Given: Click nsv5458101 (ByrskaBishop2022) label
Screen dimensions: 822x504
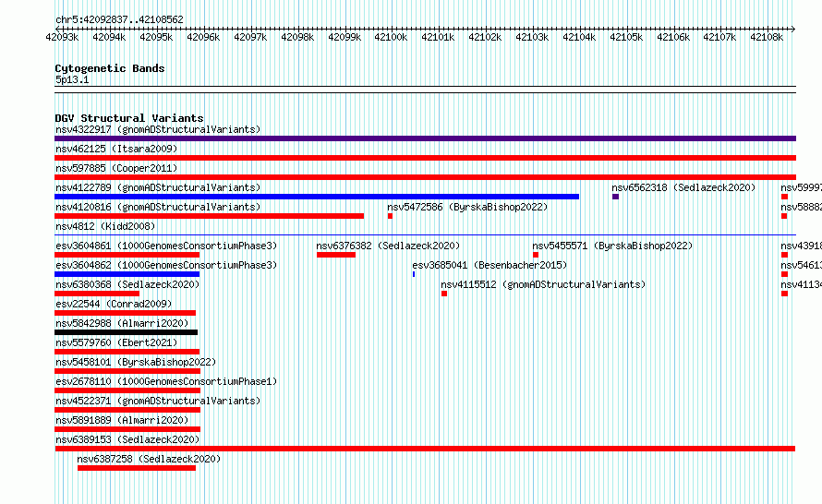Looking at the screenshot, I should [136, 362].
